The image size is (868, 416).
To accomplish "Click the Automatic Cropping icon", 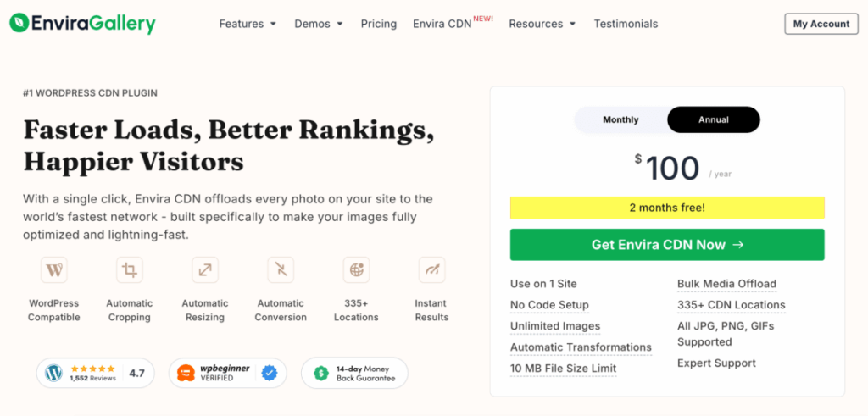I will pyautogui.click(x=130, y=270).
